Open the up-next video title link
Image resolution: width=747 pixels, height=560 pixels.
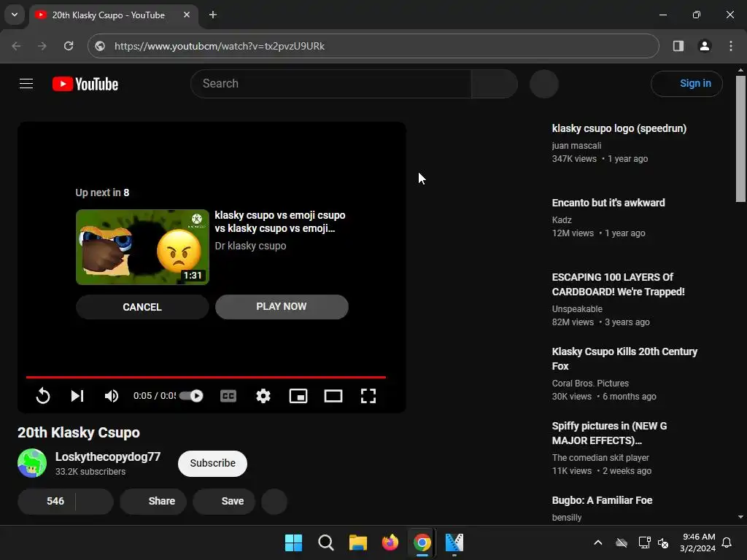[280, 222]
